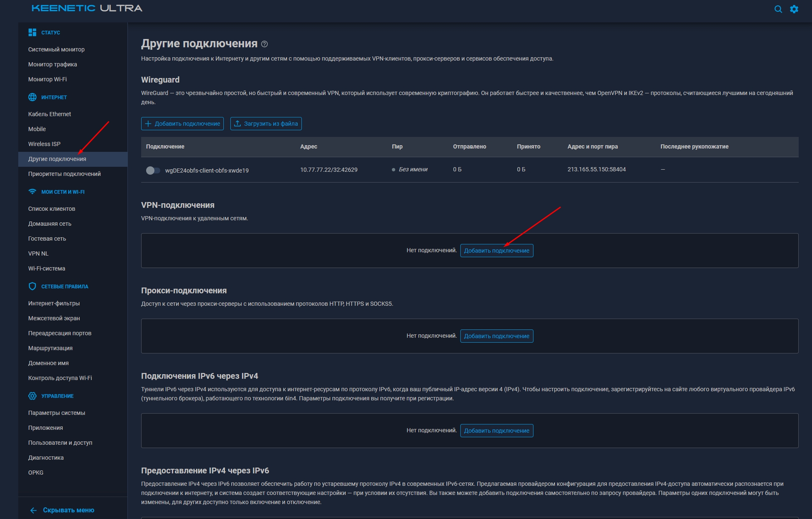Viewport: 812px width, 519px height.
Task: Click the Hide menu arrow icon
Action: coord(34,510)
